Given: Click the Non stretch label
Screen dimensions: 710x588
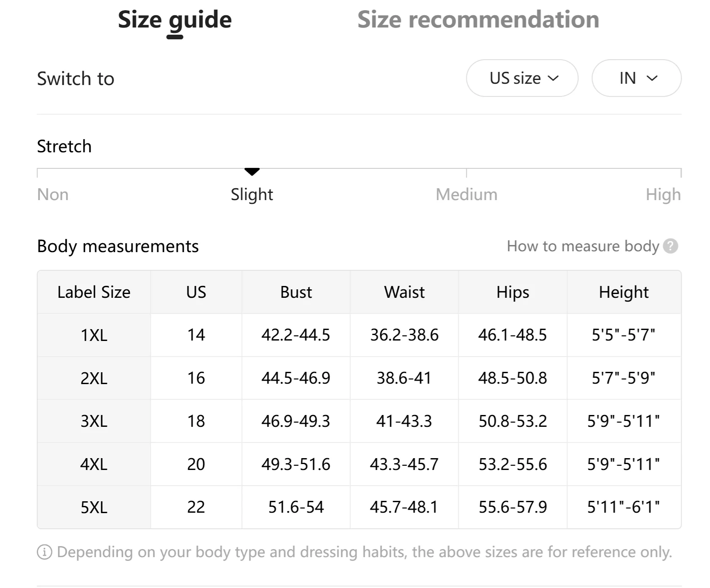Looking at the screenshot, I should 53,195.
